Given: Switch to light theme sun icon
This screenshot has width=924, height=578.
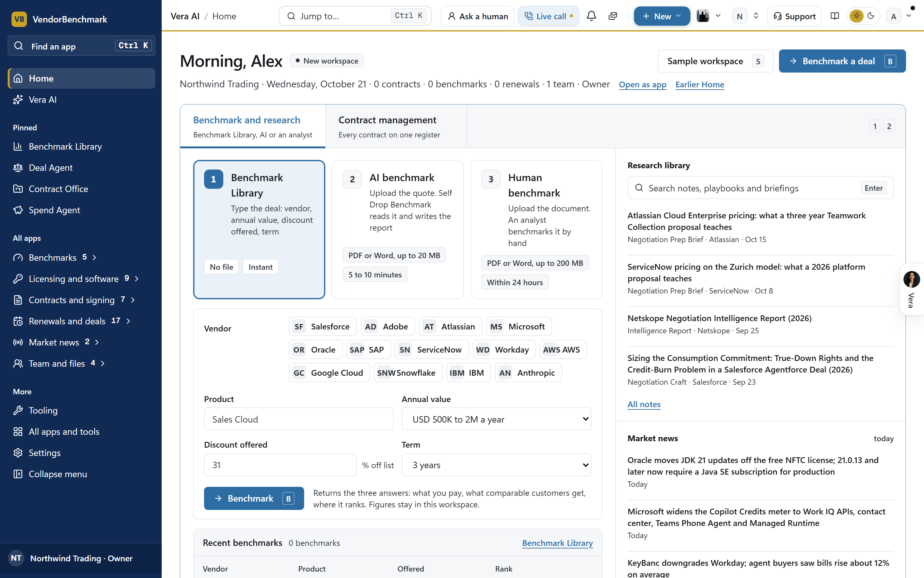Looking at the screenshot, I should coord(856,16).
